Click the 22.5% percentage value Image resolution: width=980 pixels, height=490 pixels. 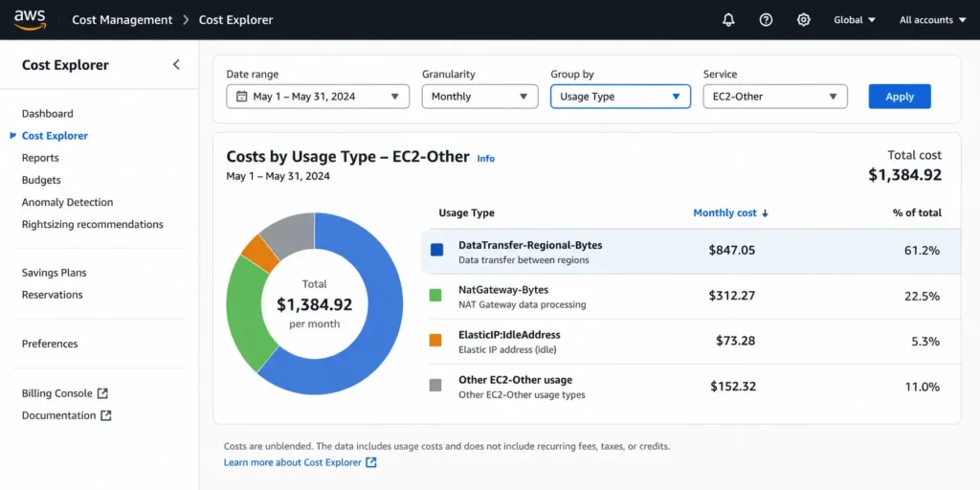[922, 296]
